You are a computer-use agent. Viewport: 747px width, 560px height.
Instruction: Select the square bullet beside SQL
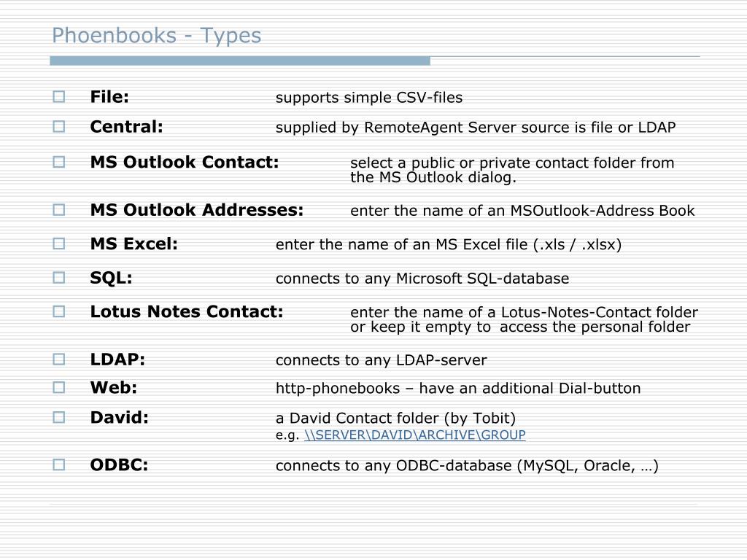pyautogui.click(x=59, y=277)
